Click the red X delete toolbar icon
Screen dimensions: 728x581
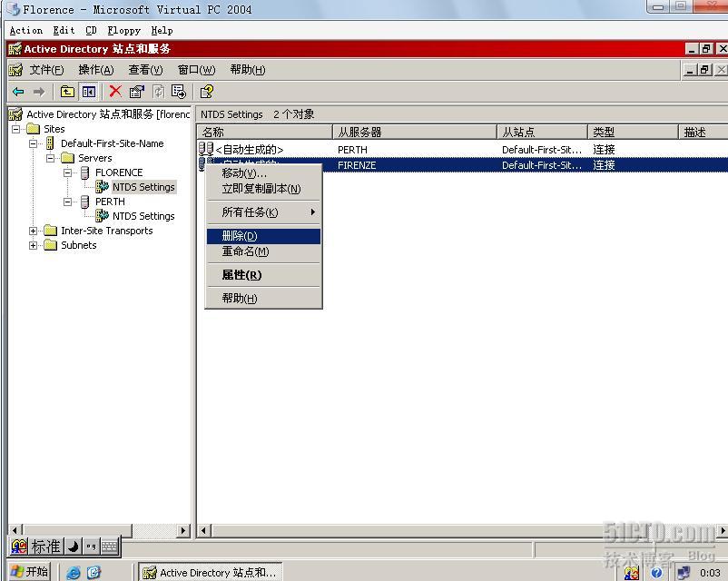click(x=115, y=92)
